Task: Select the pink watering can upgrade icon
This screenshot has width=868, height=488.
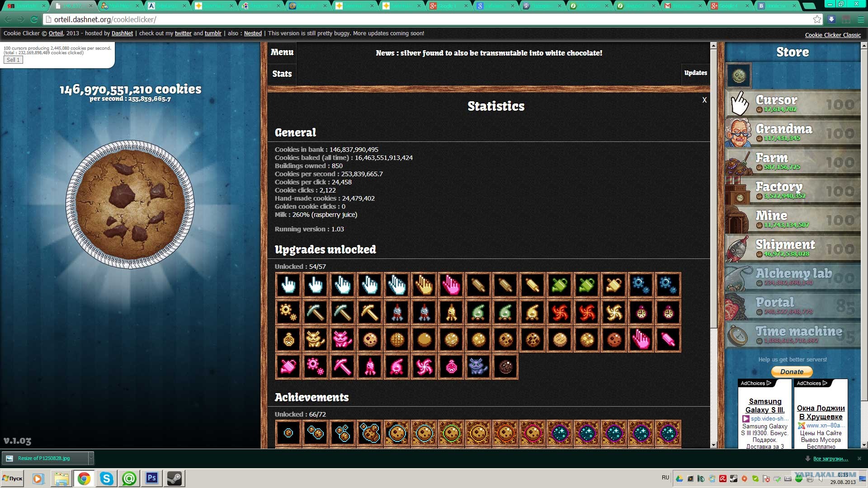Action: (x=288, y=366)
